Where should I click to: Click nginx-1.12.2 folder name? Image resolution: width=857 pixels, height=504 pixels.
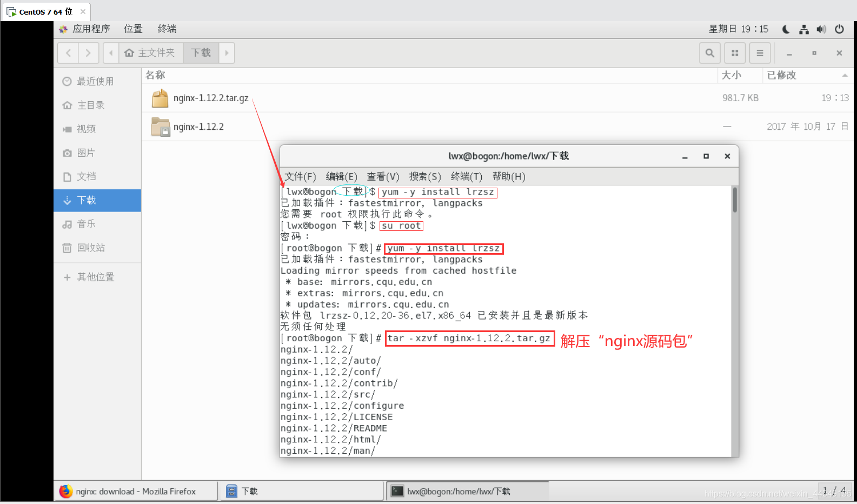click(198, 127)
